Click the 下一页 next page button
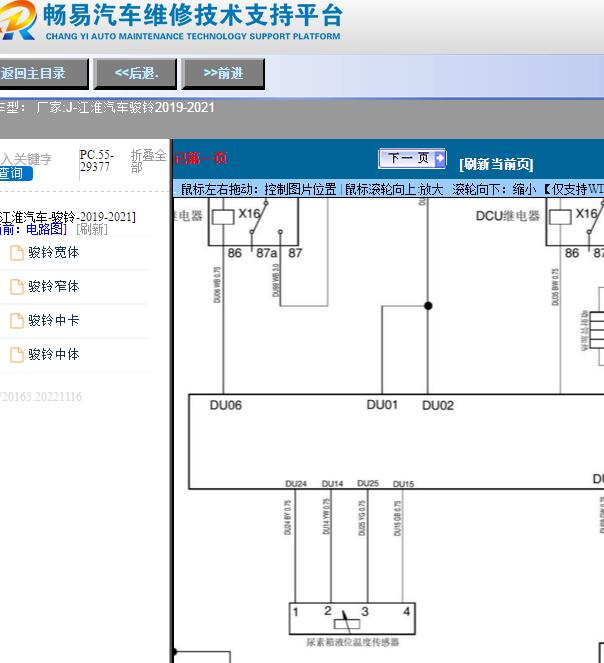This screenshot has height=663, width=604. 412,159
